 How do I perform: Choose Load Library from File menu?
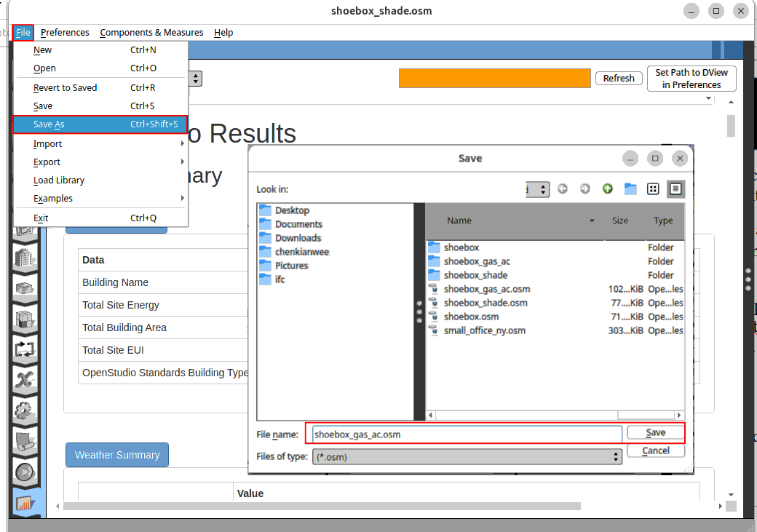coord(59,180)
